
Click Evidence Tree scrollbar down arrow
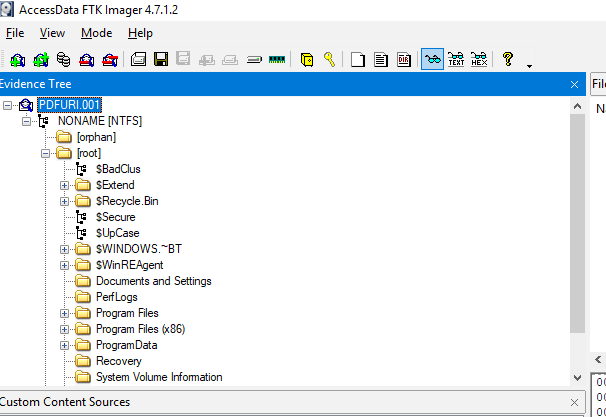click(x=577, y=378)
